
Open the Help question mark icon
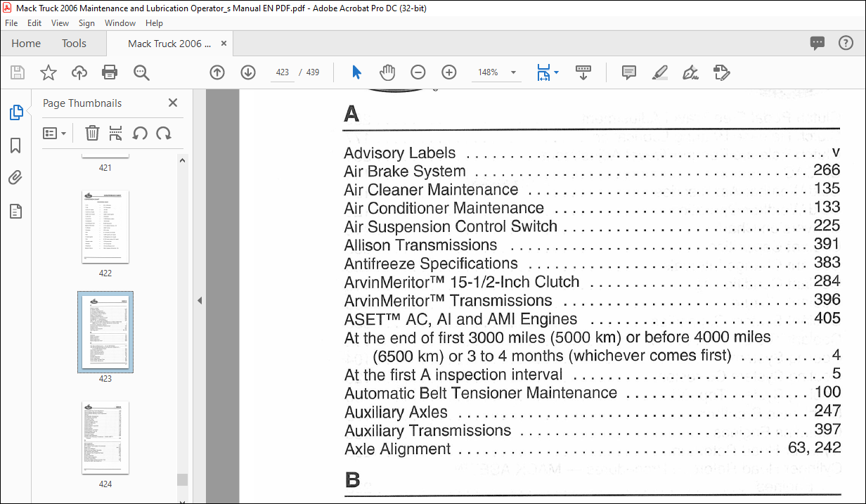pos(846,43)
